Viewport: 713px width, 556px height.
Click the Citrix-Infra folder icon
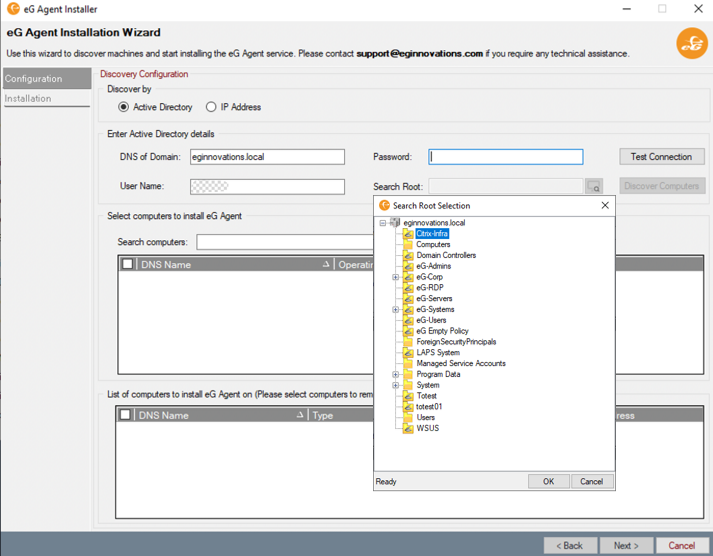(408, 234)
